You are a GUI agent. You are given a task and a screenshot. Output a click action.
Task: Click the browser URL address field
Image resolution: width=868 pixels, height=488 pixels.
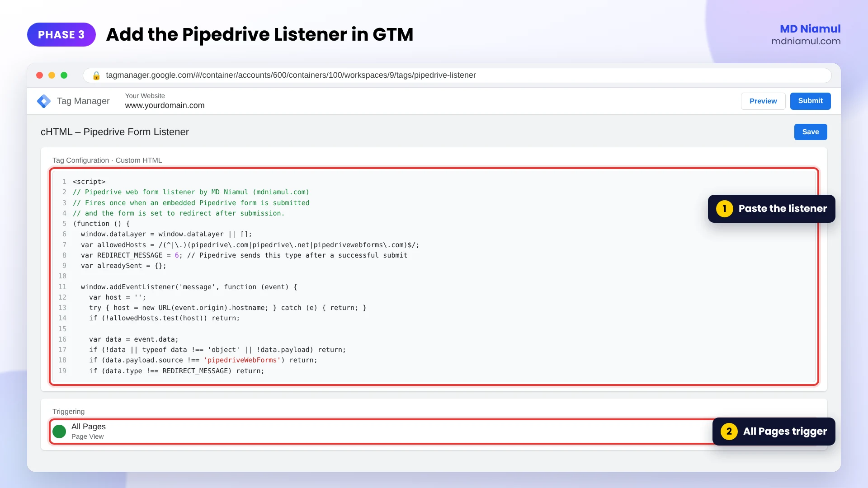click(457, 75)
